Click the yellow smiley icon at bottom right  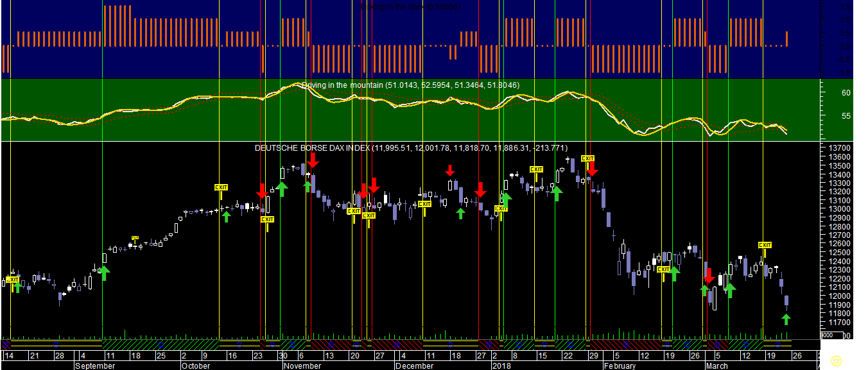click(x=836, y=361)
